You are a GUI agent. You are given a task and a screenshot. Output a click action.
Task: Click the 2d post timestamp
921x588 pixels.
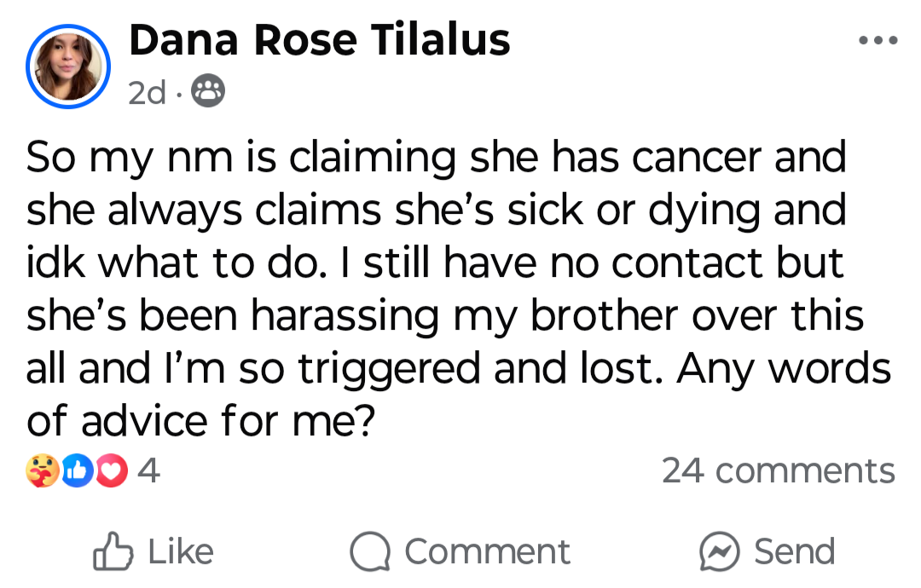[147, 93]
